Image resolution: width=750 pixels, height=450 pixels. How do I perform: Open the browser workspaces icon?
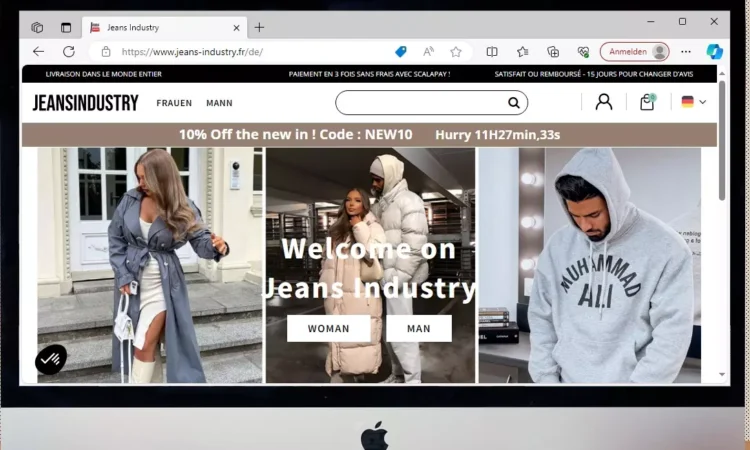tap(37, 28)
